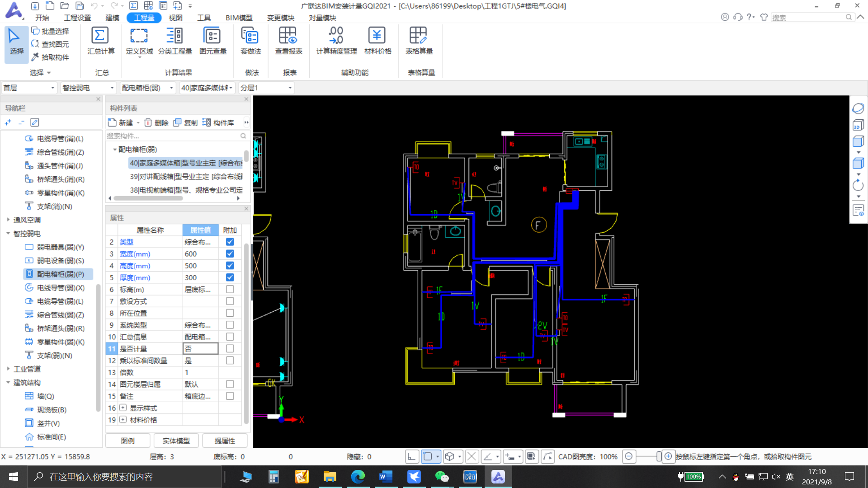Open the WeChat taskbar icon
This screenshot has height=488, width=868.
click(442, 477)
